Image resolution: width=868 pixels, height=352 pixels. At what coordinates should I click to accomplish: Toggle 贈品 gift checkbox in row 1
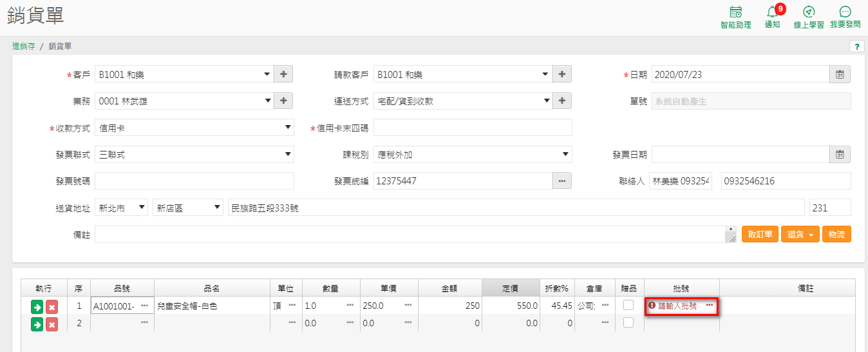click(628, 305)
